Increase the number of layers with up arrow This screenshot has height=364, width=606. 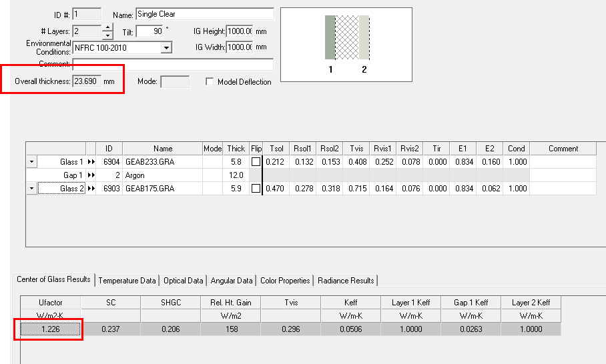108,28
